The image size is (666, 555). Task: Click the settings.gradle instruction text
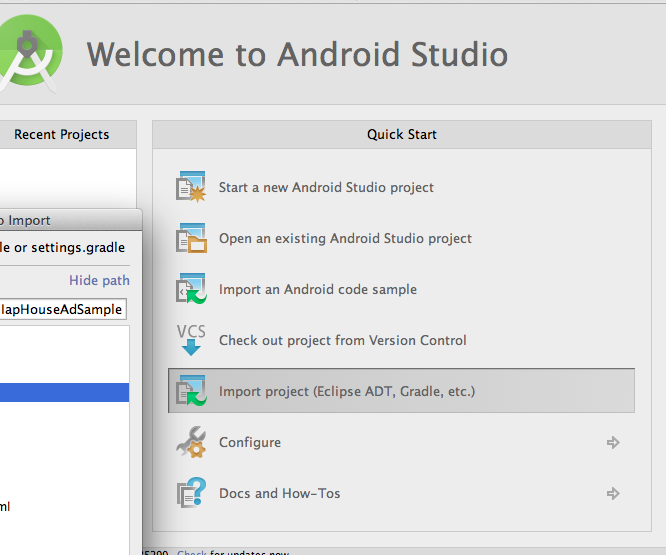coord(62,247)
